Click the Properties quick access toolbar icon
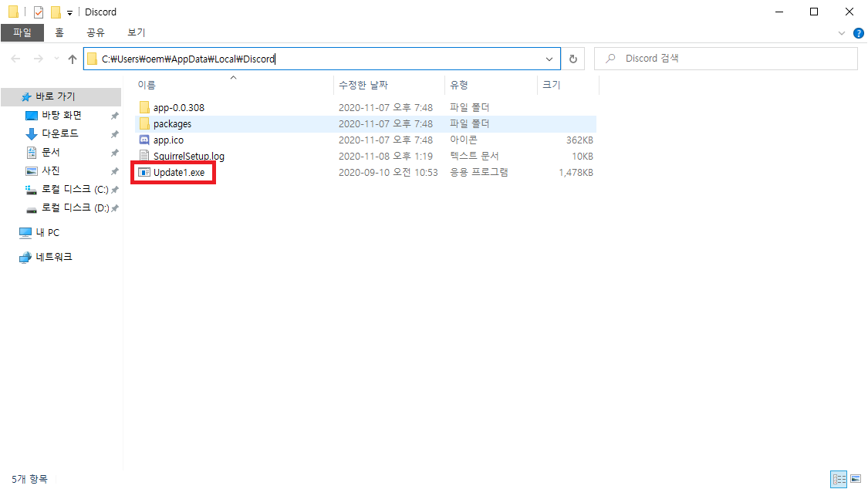 pos(39,12)
